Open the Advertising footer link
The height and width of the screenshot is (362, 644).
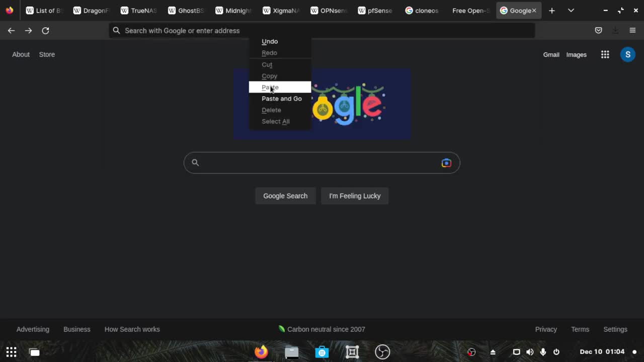coord(33,329)
